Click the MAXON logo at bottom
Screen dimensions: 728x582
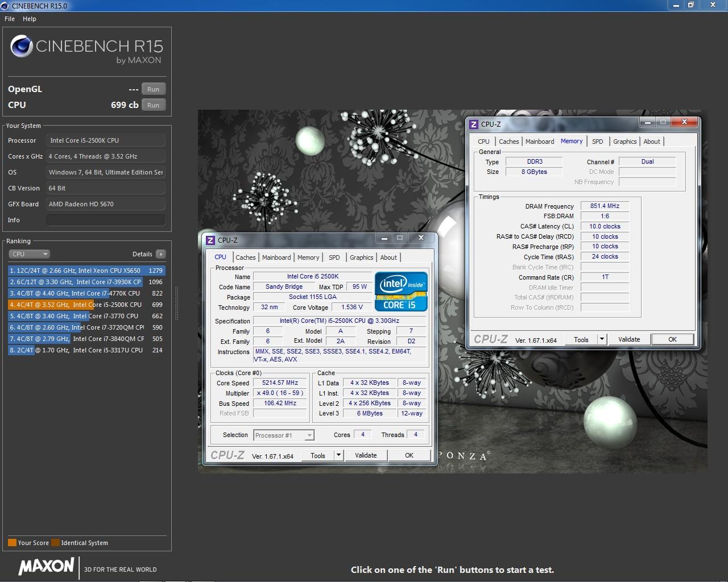(47, 566)
